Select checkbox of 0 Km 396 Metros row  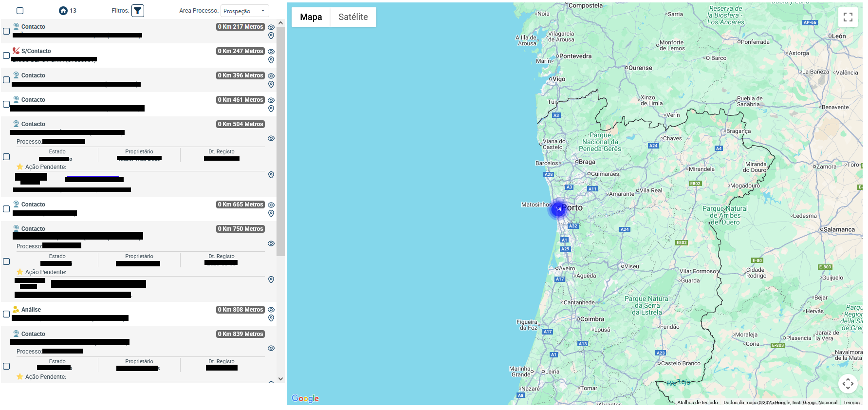(6, 80)
